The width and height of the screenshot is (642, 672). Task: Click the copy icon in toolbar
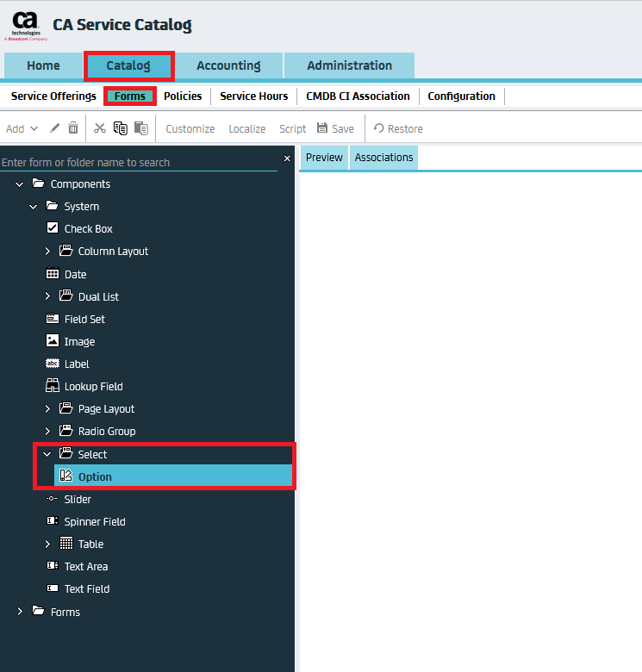click(x=120, y=128)
